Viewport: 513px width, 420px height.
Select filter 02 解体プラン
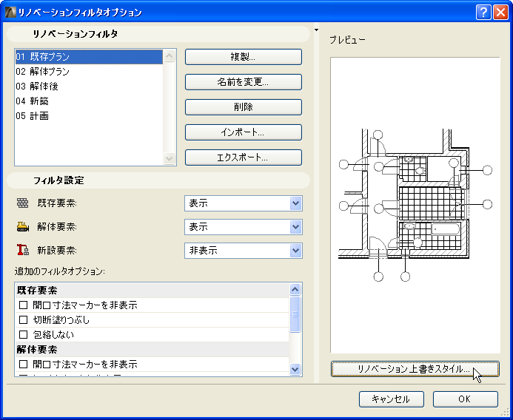pyautogui.click(x=89, y=72)
